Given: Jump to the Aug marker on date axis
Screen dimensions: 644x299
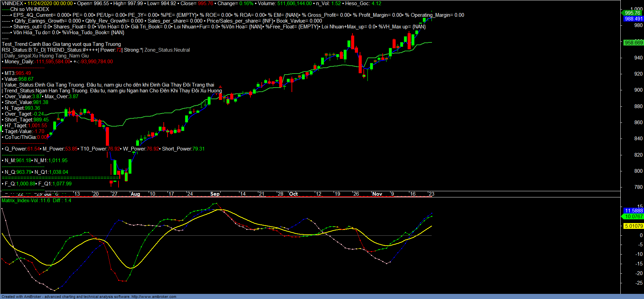Looking at the screenshot, I should pos(135,194).
